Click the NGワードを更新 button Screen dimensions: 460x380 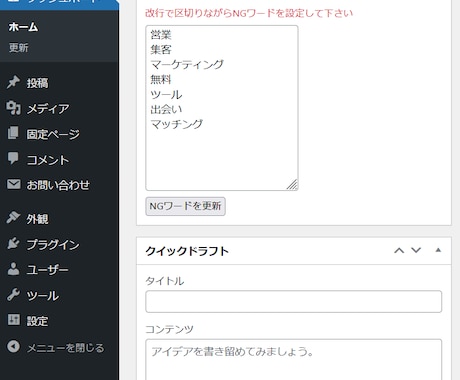(185, 206)
